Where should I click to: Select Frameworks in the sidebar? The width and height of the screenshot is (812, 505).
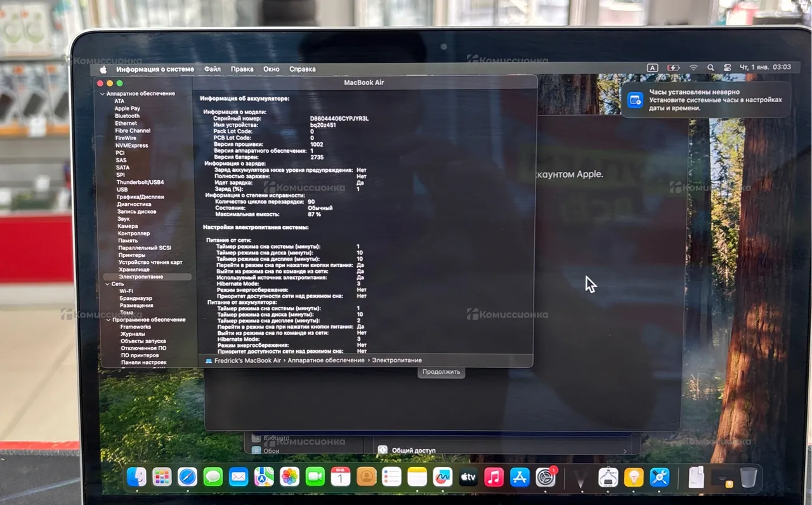(x=136, y=327)
